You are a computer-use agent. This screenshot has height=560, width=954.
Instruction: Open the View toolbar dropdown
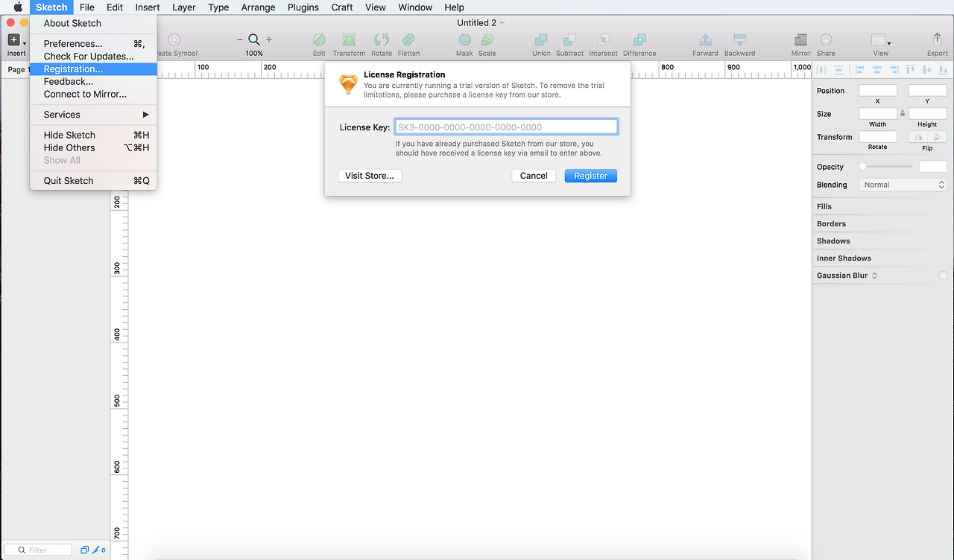880,40
